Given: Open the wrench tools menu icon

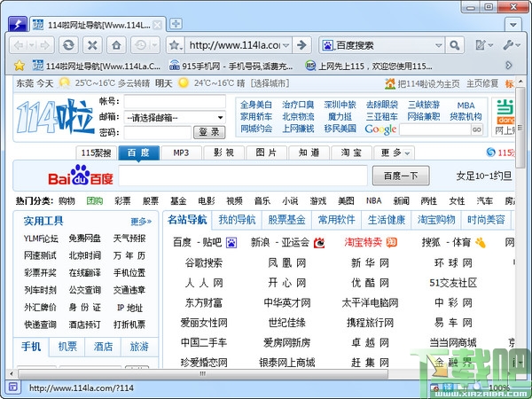Looking at the screenshot, I should [x=508, y=45].
